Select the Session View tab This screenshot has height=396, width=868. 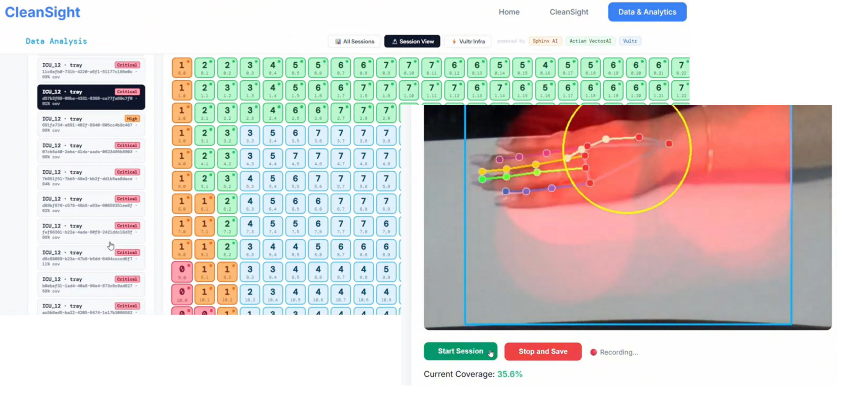tap(412, 41)
